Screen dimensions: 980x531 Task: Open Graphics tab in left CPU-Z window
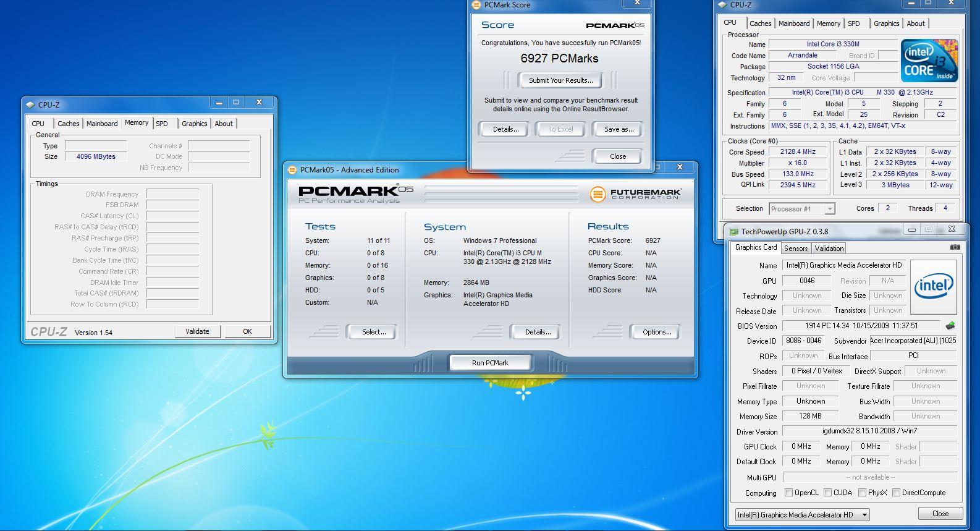(x=194, y=124)
